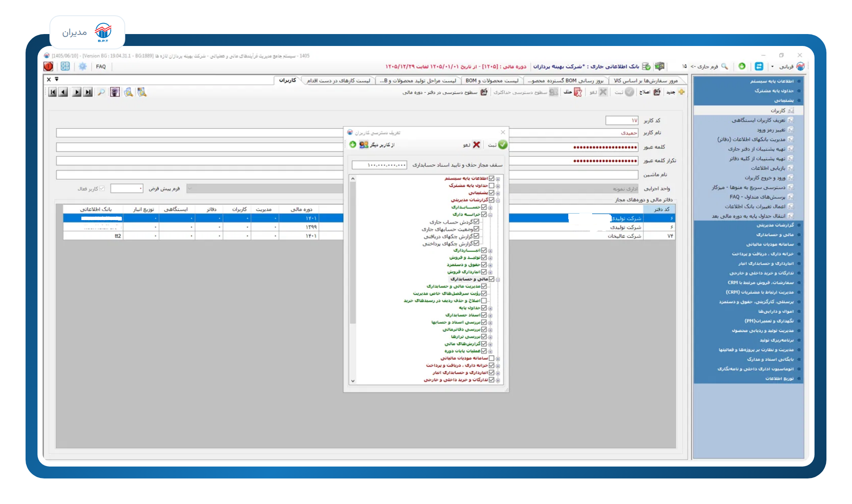Open the calculator icon in top toolbar

point(65,66)
